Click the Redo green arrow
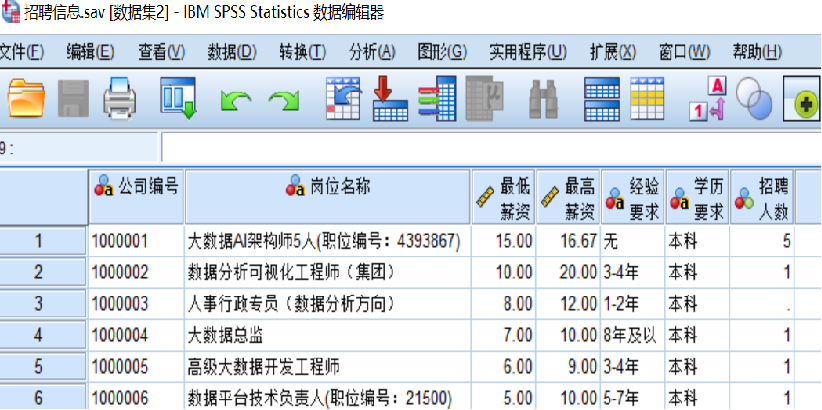Viewport: 822px width, 410px height. click(284, 100)
